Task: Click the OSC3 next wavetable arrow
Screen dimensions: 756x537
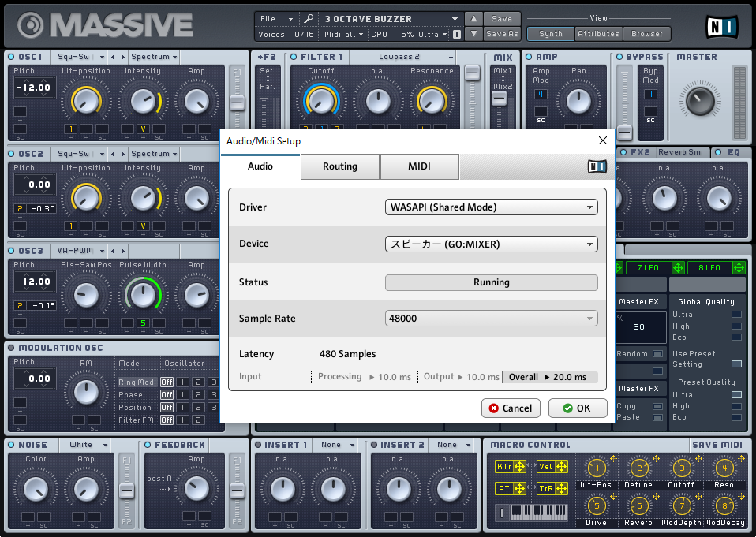Action: tap(122, 251)
